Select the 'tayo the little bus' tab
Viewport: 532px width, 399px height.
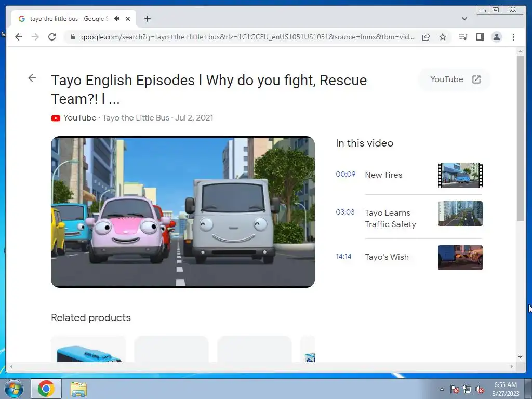point(74,19)
